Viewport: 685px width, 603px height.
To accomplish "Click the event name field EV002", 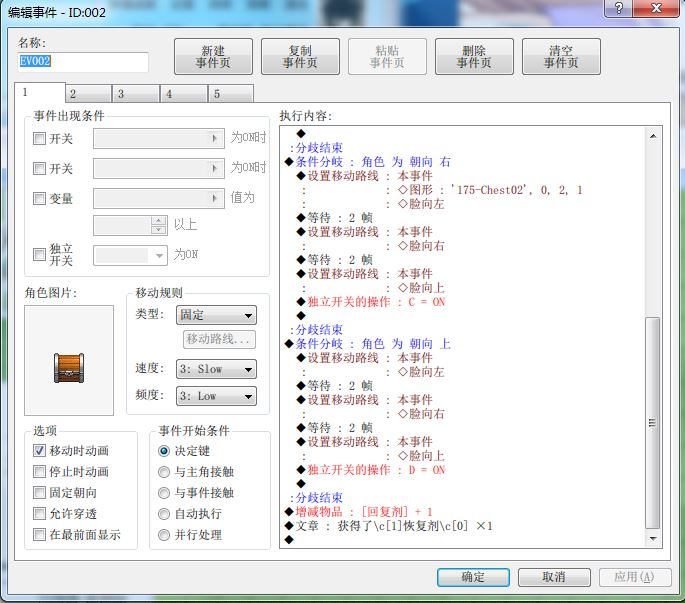I will pyautogui.click(x=83, y=62).
